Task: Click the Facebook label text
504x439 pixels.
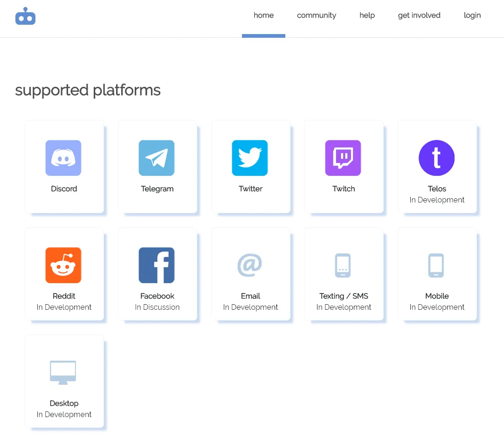Action: pos(157,296)
